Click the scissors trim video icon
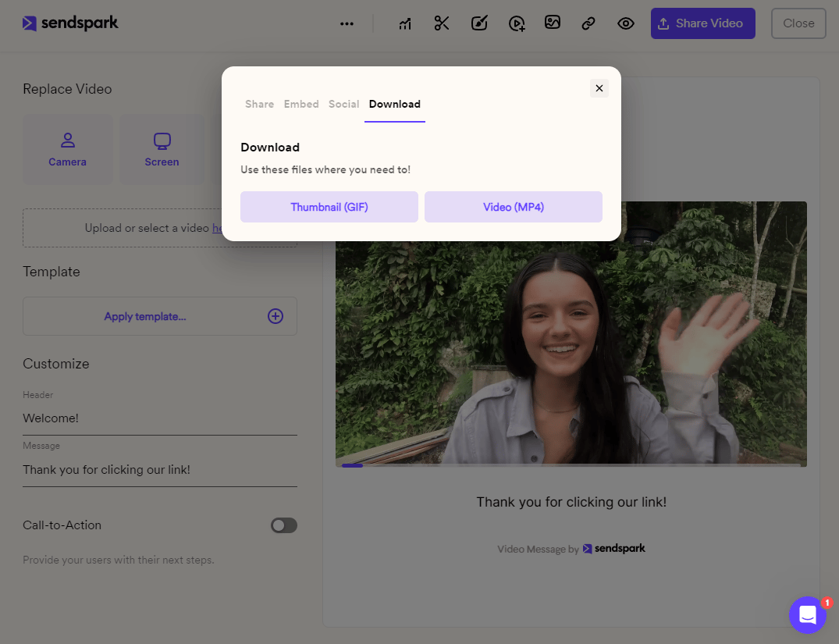Image resolution: width=839 pixels, height=644 pixels. point(442,23)
